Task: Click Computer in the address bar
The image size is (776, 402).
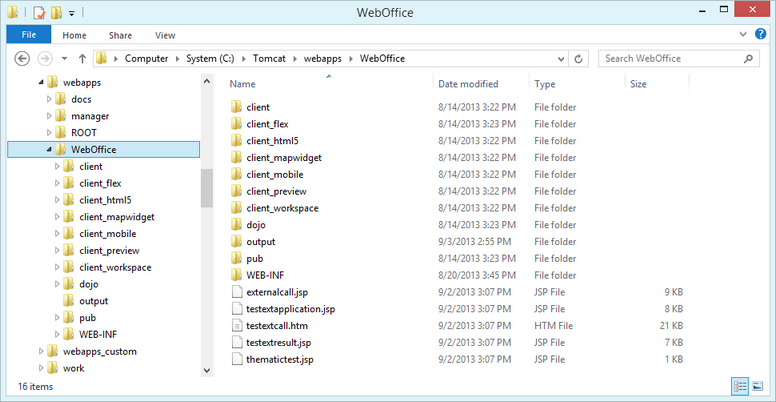Action: (146, 58)
